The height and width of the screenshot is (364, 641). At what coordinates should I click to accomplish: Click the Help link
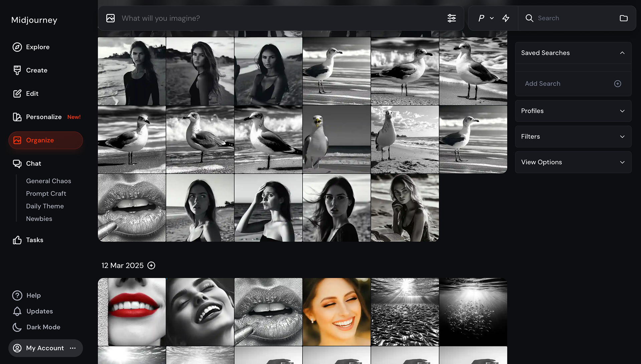click(33, 296)
